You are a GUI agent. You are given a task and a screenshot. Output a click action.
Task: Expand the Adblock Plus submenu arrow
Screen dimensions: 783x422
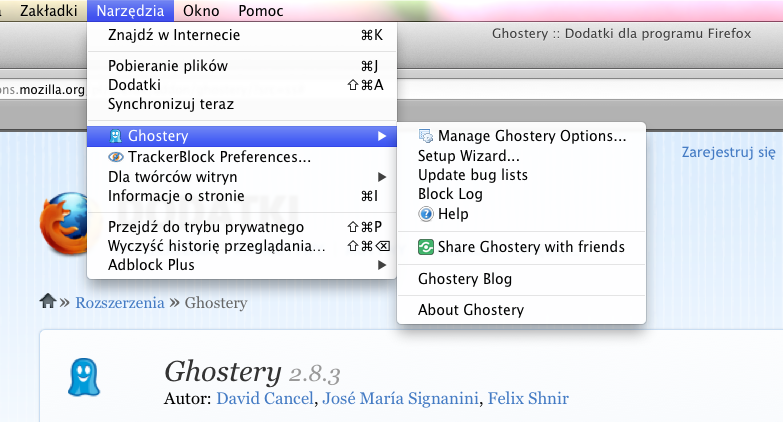381,265
